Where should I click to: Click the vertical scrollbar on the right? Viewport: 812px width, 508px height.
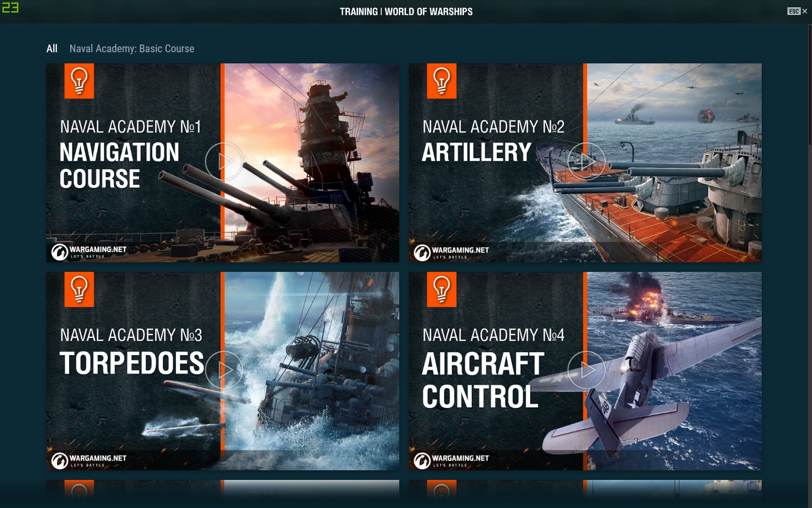pos(810,85)
